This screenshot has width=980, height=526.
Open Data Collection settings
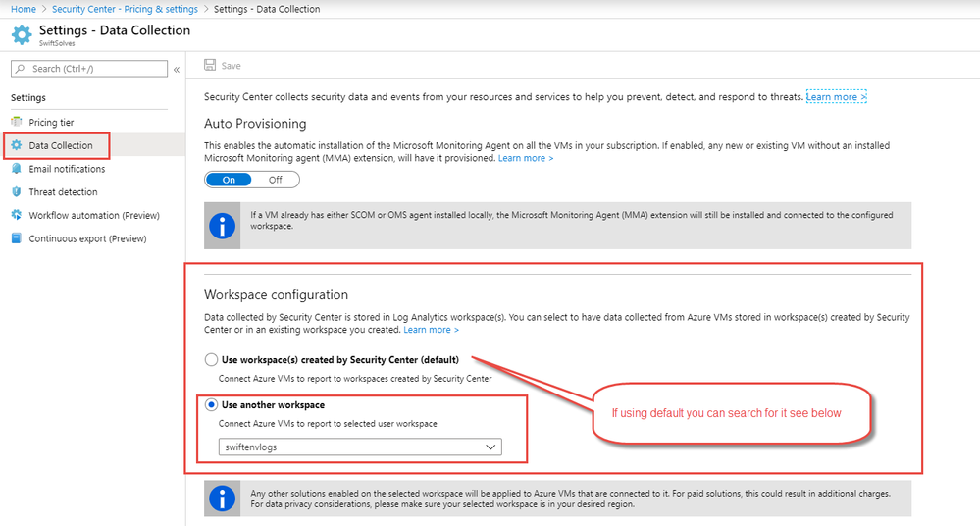pos(61,145)
